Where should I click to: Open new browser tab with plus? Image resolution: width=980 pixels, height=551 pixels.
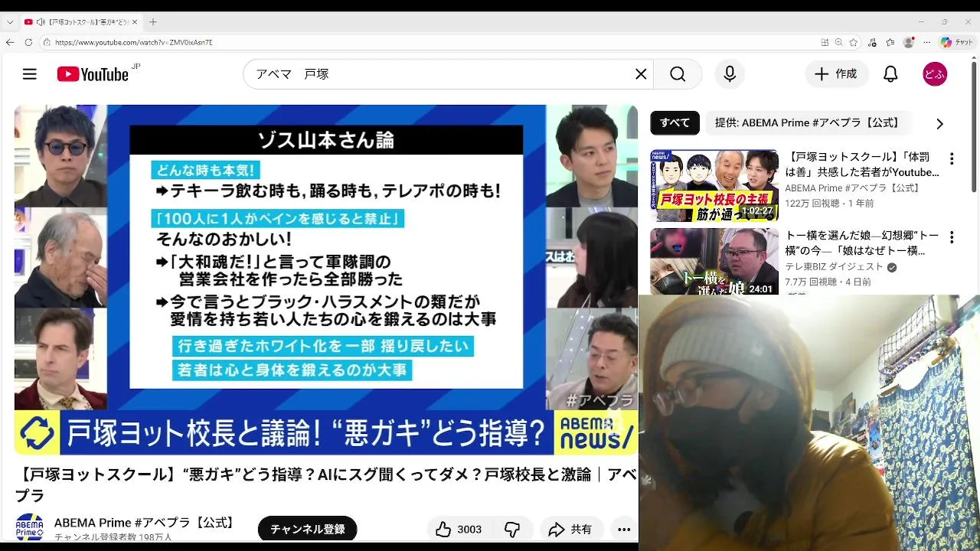tap(153, 22)
